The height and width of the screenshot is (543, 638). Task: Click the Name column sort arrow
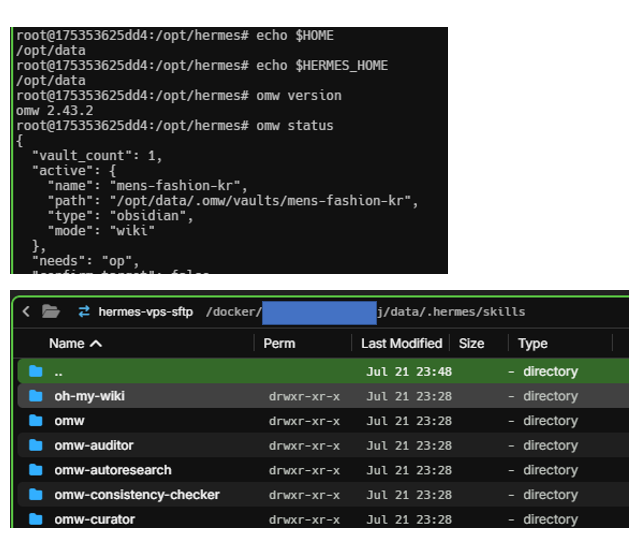pyautogui.click(x=96, y=344)
